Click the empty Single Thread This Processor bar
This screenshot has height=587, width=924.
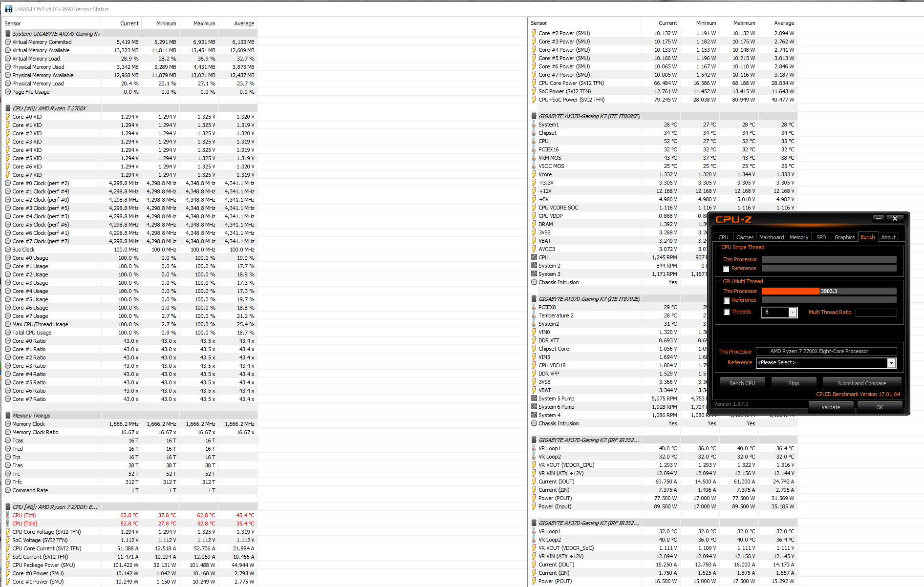point(829,259)
